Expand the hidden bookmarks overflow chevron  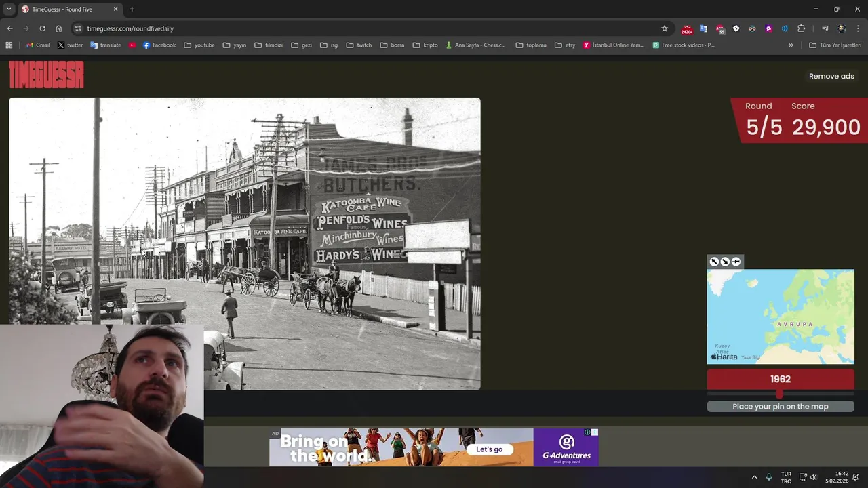coord(791,45)
